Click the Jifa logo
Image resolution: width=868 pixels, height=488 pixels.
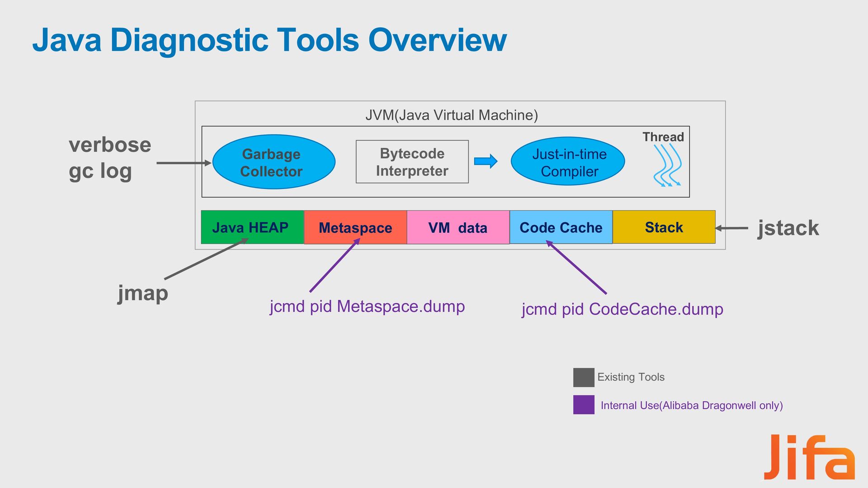click(x=809, y=458)
